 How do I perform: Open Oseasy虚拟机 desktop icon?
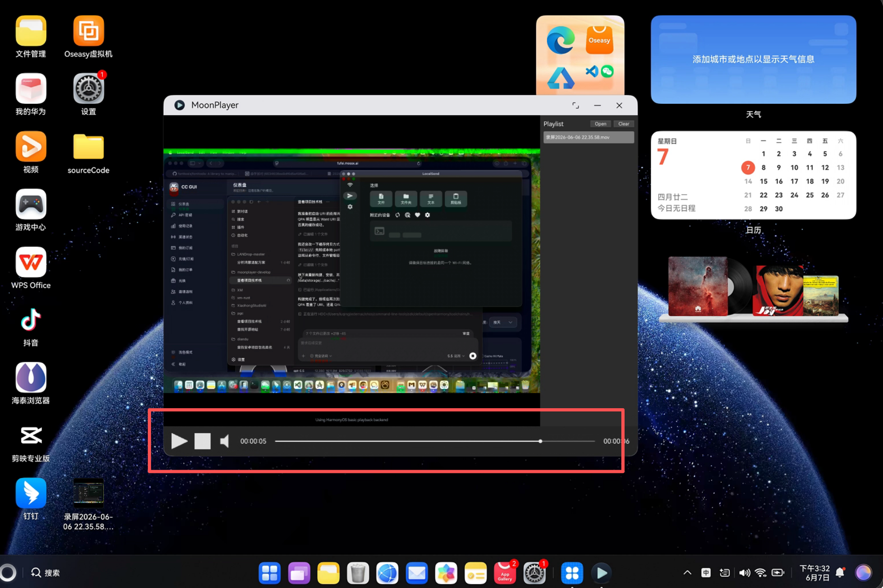click(88, 37)
